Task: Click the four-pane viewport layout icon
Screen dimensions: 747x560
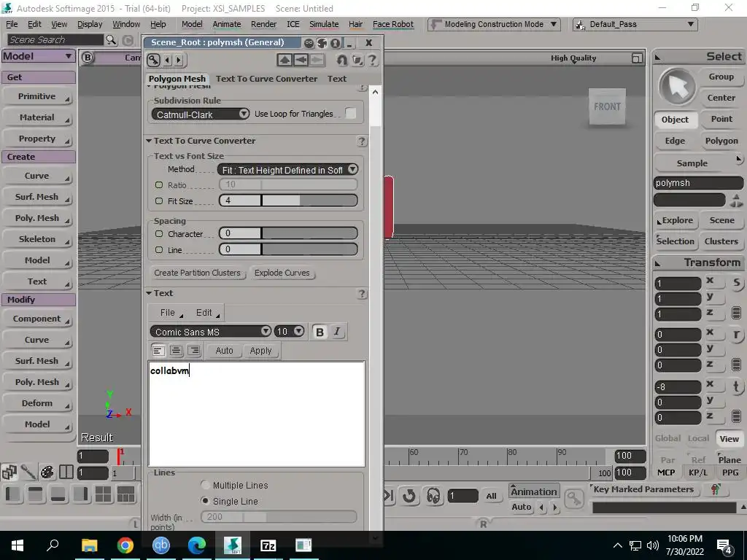Action: (103, 494)
